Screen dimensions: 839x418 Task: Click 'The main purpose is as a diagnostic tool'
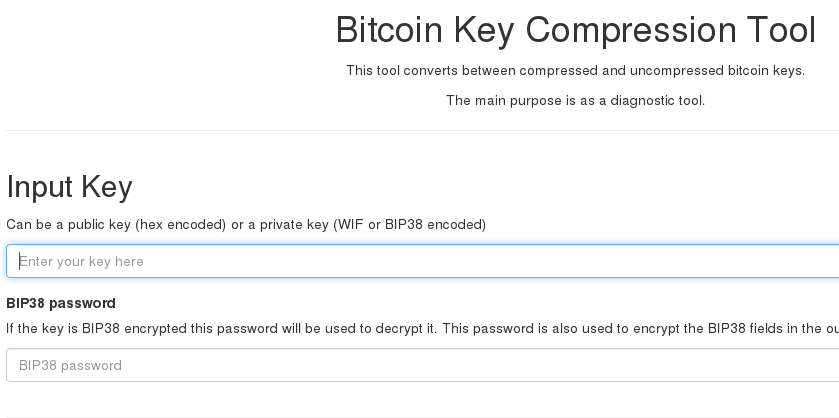tap(575, 100)
